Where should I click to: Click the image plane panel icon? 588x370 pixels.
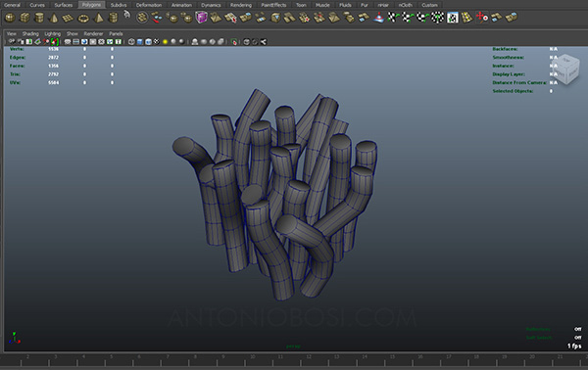pos(37,41)
